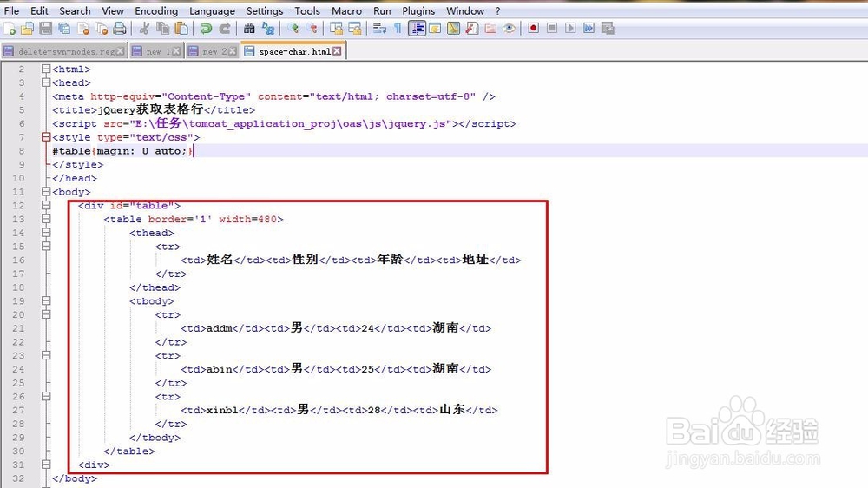
Task: Toggle Show All Characters pilcrow
Action: coord(398,29)
